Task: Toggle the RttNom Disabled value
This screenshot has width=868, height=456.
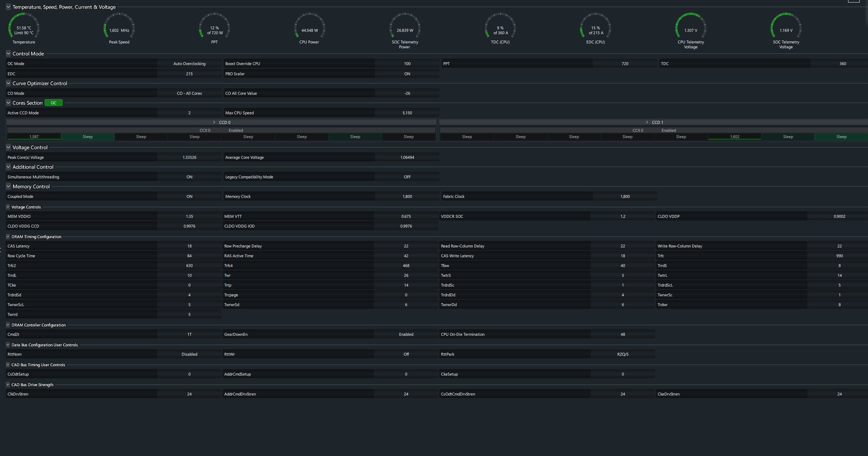Action: 189,354
